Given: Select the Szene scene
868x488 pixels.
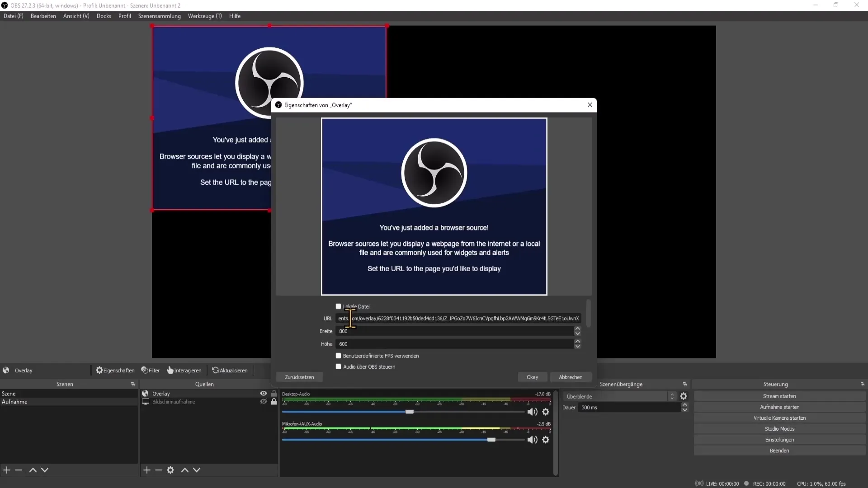Looking at the screenshot, I should [x=69, y=394].
